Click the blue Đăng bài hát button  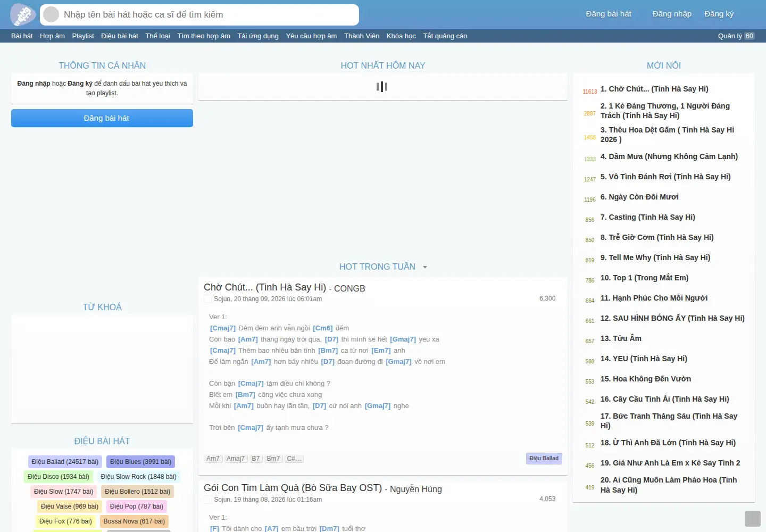point(102,118)
